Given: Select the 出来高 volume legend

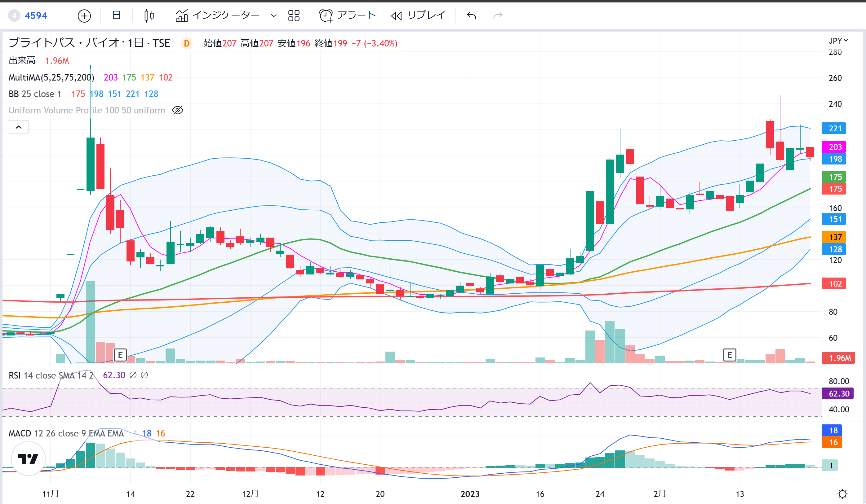Looking at the screenshot, I should click(22, 60).
